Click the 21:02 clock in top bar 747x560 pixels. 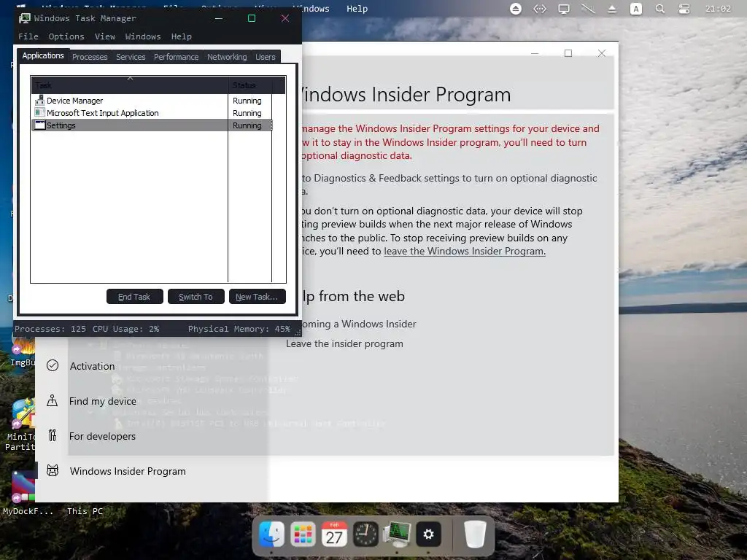click(x=718, y=9)
